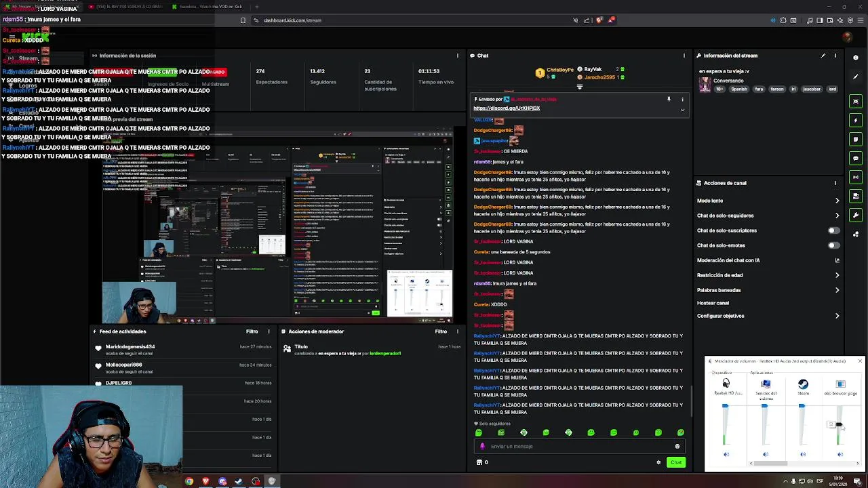The image size is (868, 488).
Task: Adjust the obs-browser-page volume slider
Action: click(839, 425)
